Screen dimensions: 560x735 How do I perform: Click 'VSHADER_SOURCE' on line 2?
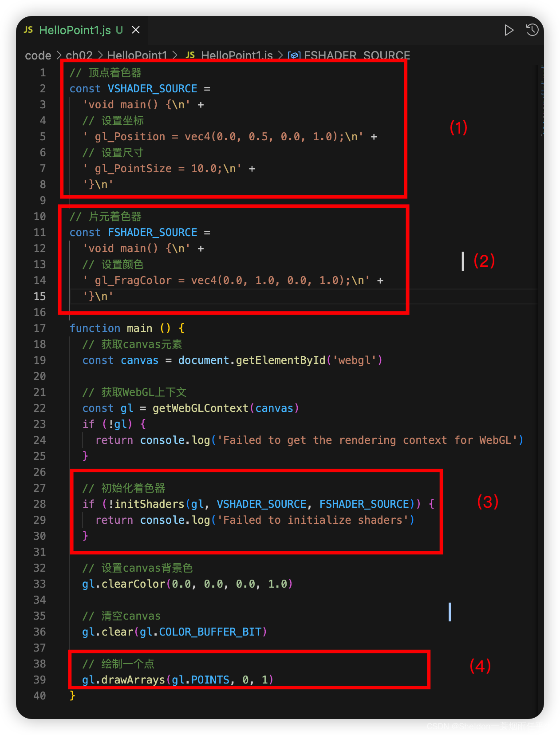[x=153, y=89]
